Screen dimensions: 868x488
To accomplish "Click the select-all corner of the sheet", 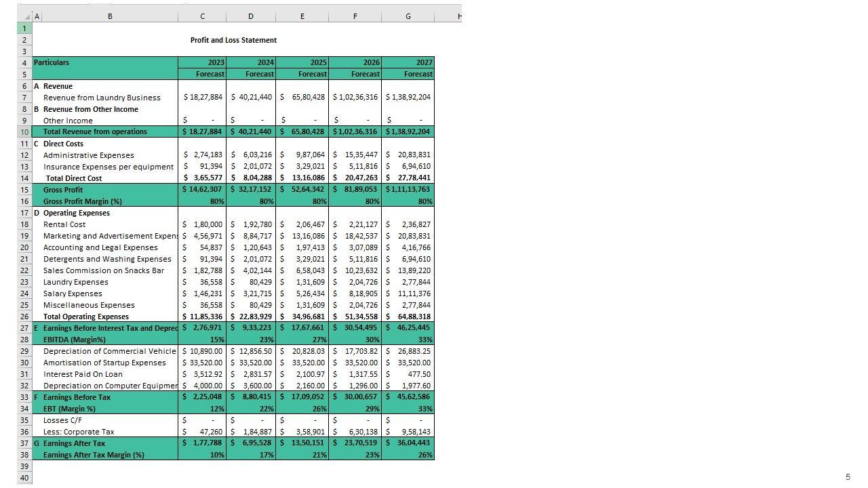I will tap(24, 16).
